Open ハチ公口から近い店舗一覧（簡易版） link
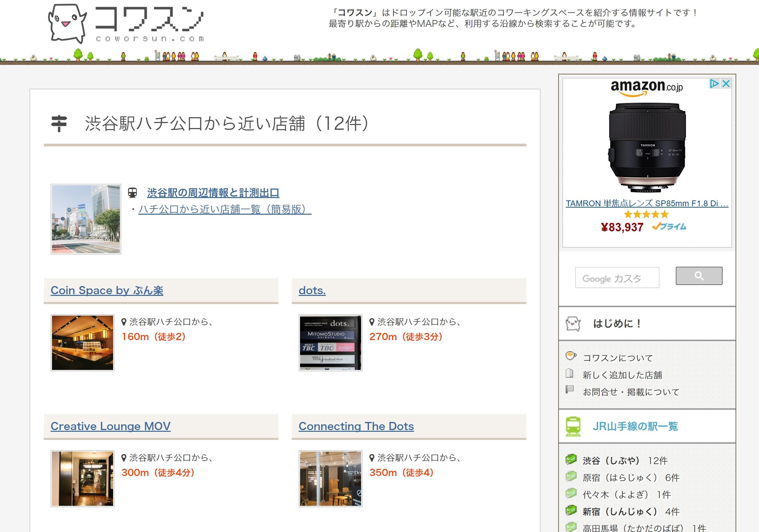Screen dimensions: 759x532 225,209
